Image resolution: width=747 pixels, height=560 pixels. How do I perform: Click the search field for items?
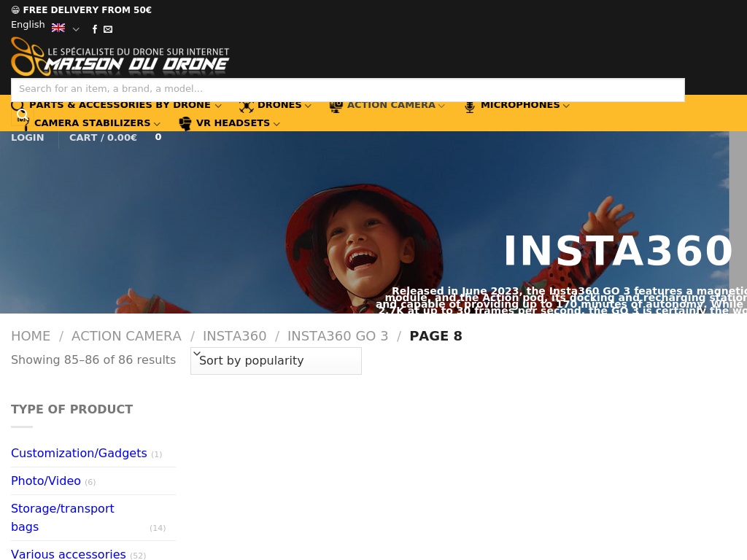click(x=348, y=90)
